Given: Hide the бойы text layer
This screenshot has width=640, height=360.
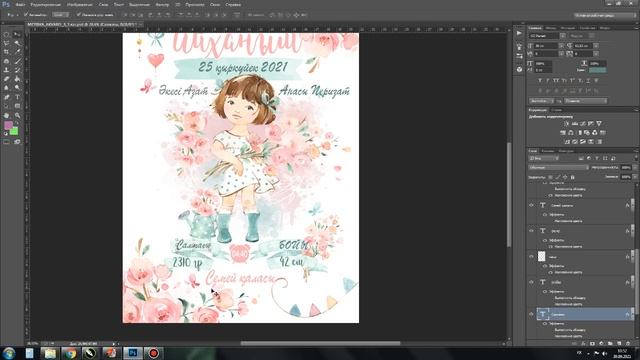Looking at the screenshot, I should click(x=531, y=282).
